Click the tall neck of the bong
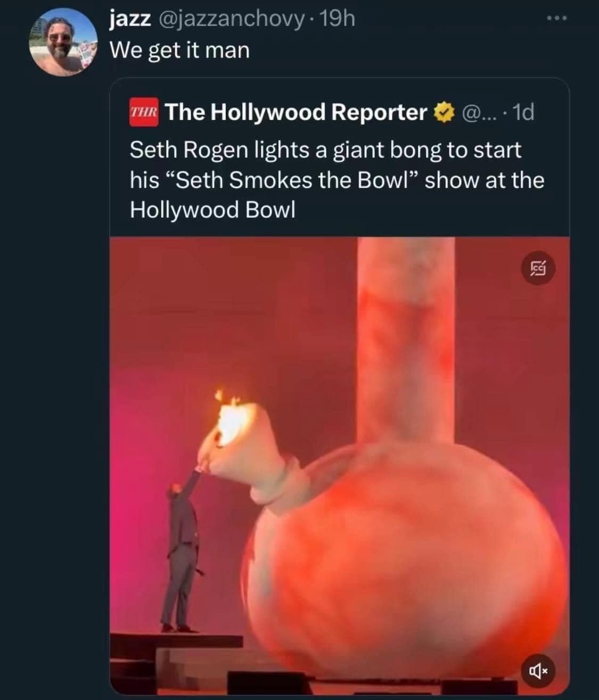 (x=406, y=341)
